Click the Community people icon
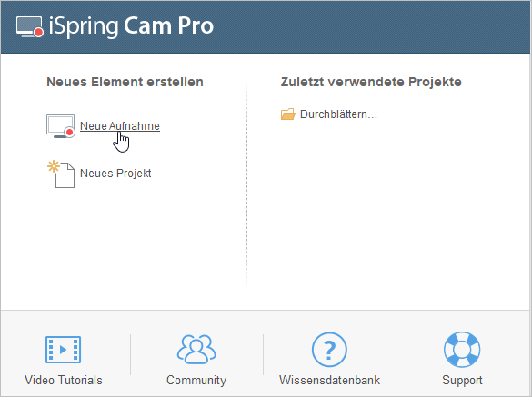This screenshot has width=532, height=397. [x=196, y=350]
